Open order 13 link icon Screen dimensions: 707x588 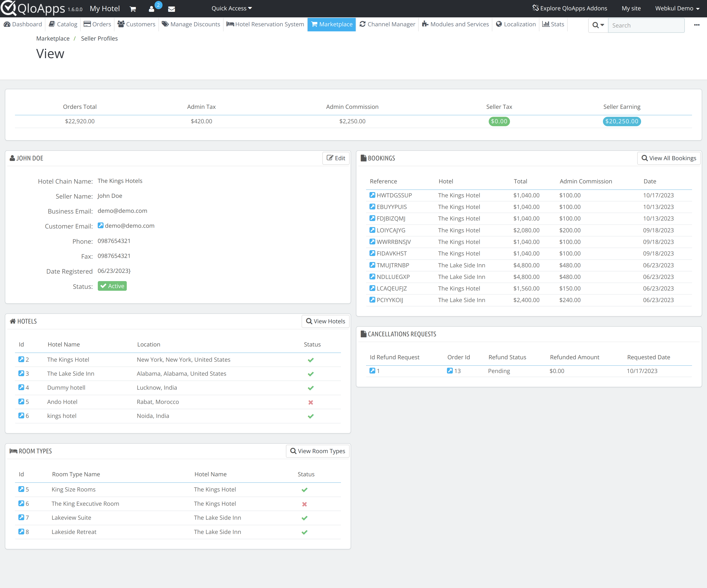point(450,371)
